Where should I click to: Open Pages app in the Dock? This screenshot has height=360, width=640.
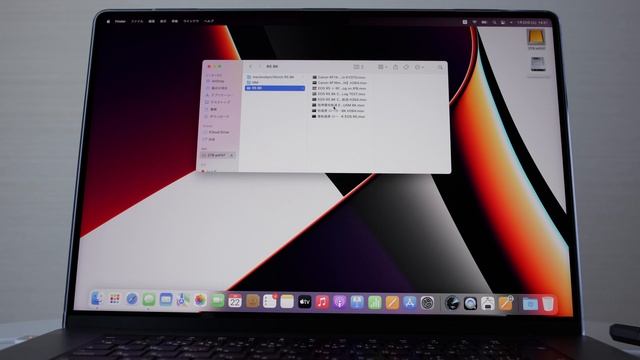pyautogui.click(x=392, y=303)
